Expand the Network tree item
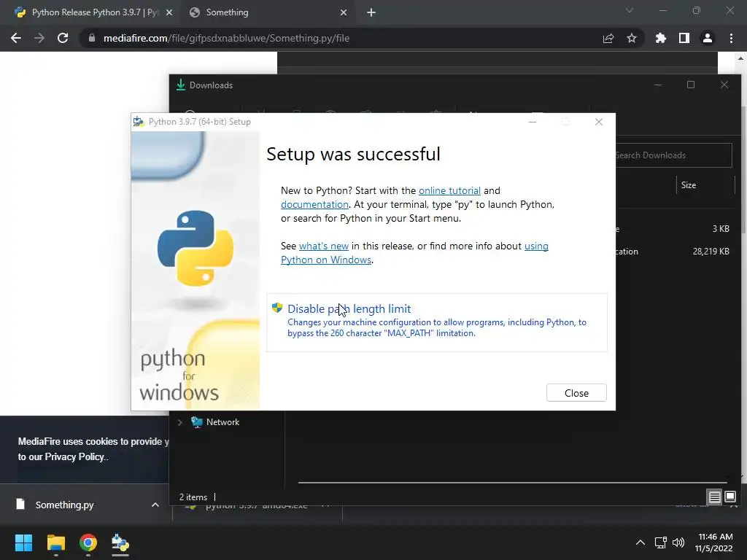The image size is (747, 560). tap(180, 422)
